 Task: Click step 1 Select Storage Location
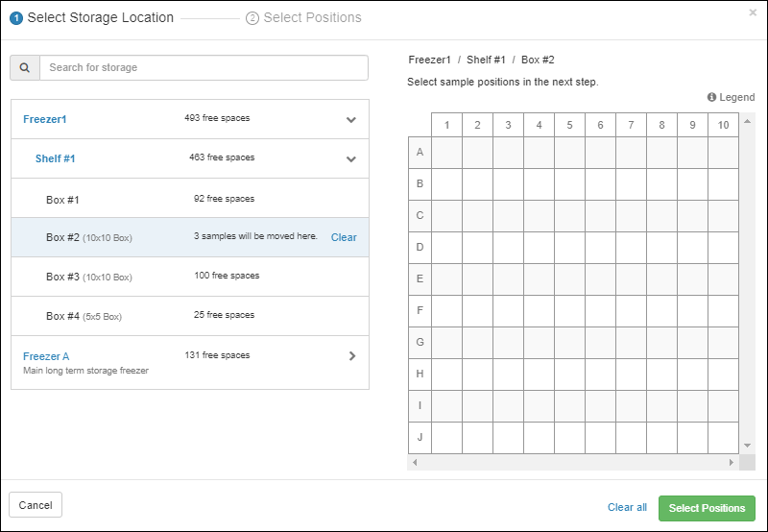coord(92,17)
